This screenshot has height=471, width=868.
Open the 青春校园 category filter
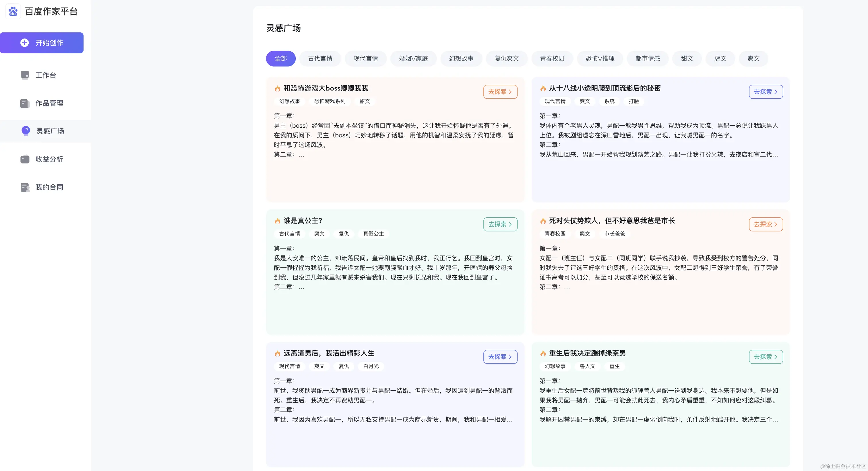click(x=552, y=58)
